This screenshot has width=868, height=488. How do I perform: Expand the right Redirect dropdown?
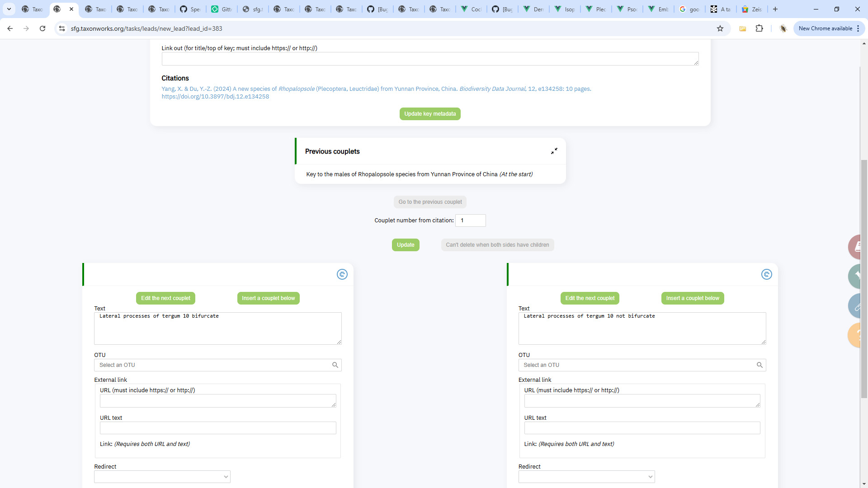(x=586, y=477)
